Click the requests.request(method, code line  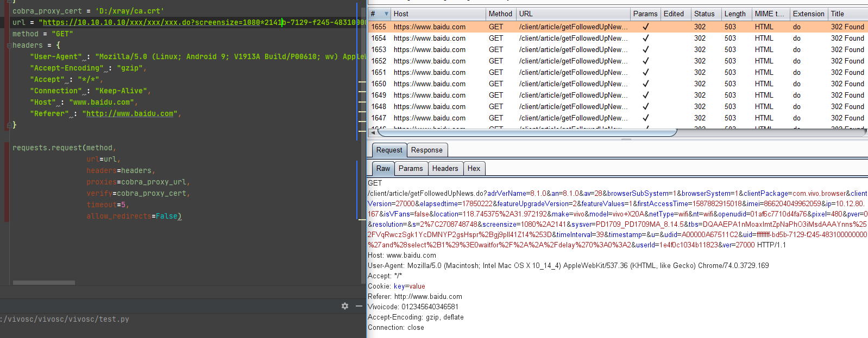pyautogui.click(x=64, y=148)
